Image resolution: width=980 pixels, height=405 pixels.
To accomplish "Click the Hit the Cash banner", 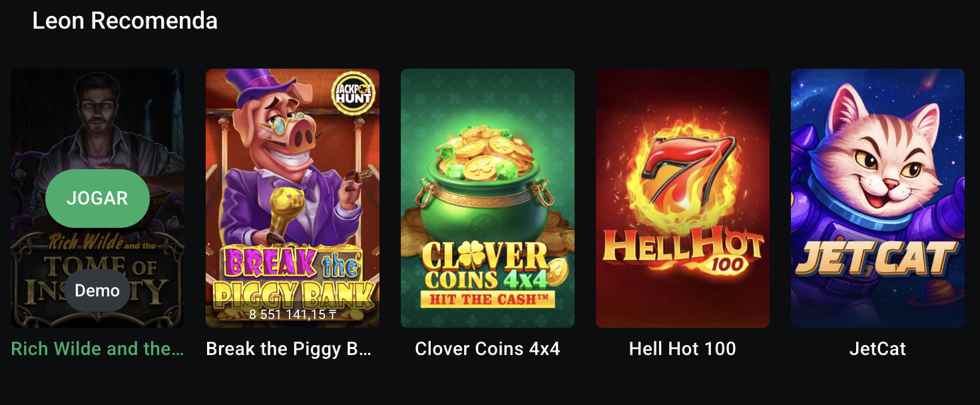I will click(488, 300).
